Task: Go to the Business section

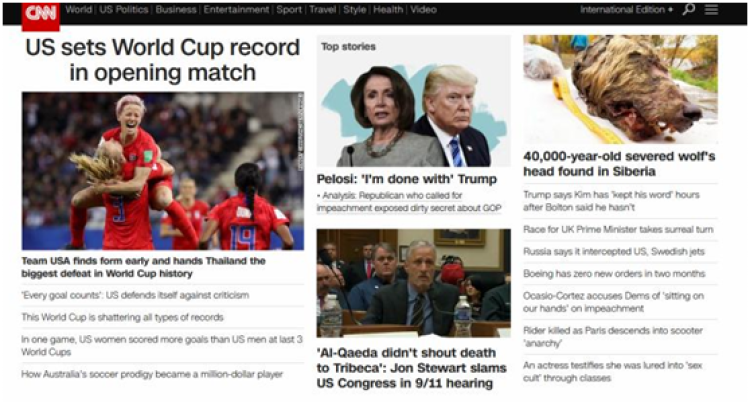Action: 176,10
